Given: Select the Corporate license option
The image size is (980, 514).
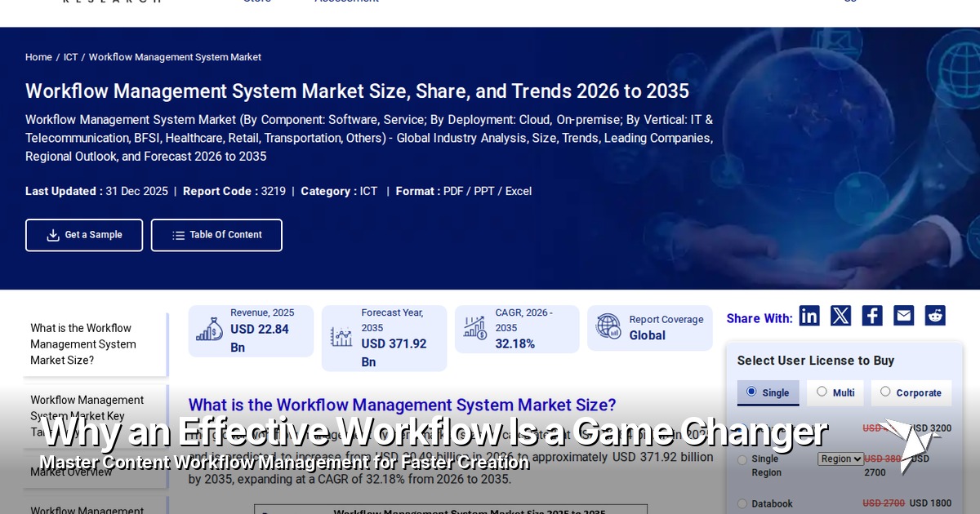Looking at the screenshot, I should [911, 392].
